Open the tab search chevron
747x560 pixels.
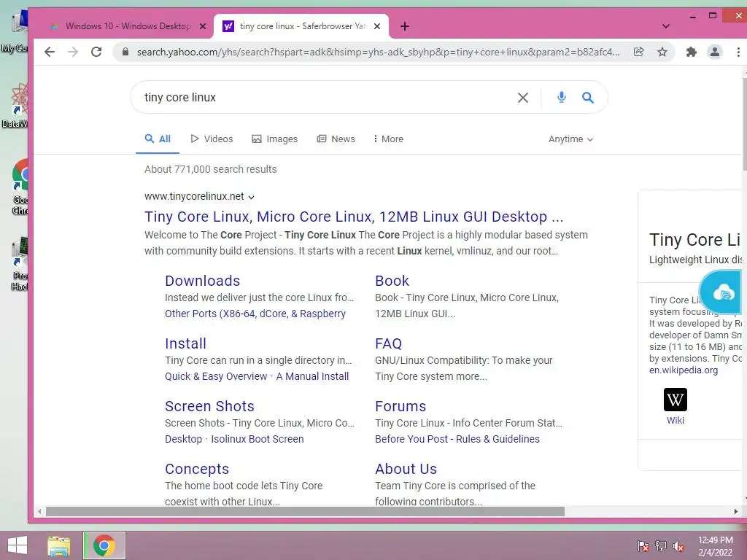pyautogui.click(x=666, y=26)
